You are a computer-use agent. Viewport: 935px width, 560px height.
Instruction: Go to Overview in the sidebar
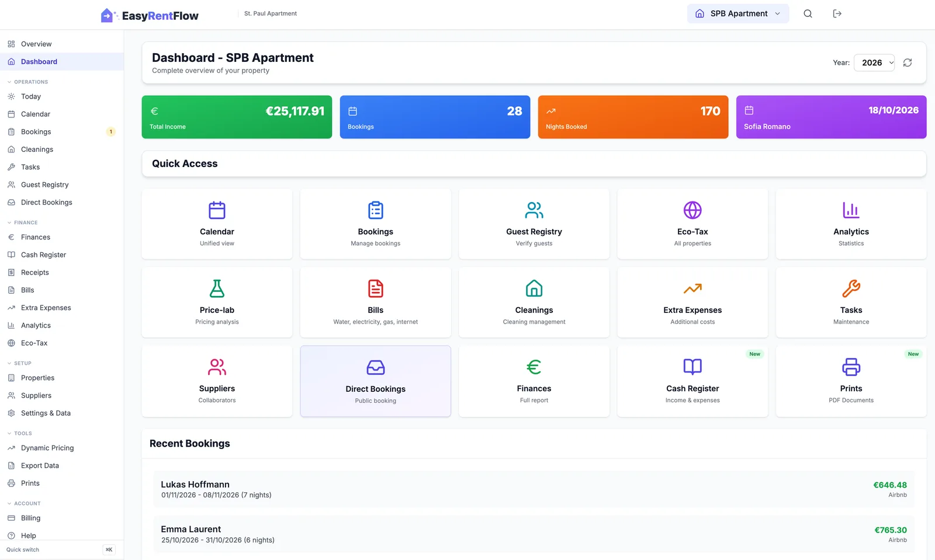tap(62, 44)
